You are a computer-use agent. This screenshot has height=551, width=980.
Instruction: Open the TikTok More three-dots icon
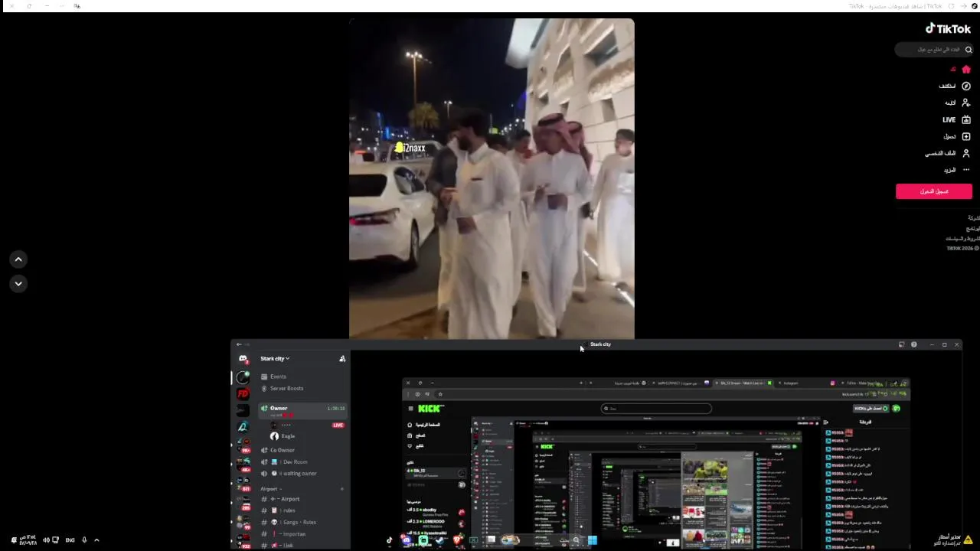tap(966, 170)
